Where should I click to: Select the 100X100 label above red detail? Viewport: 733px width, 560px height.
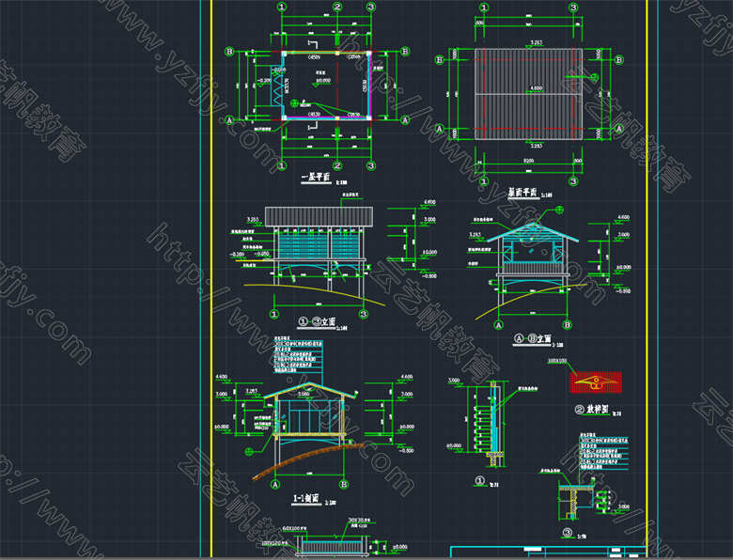557,361
